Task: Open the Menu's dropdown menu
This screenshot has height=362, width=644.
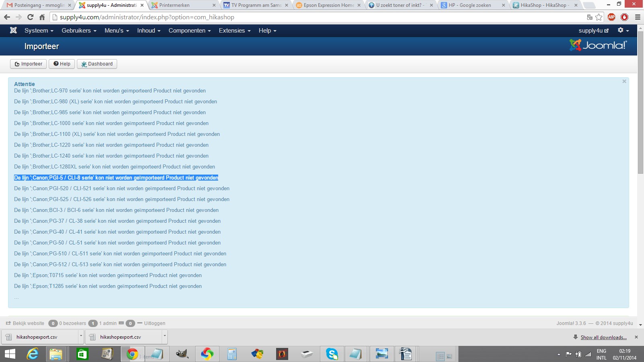Action: coord(117,31)
